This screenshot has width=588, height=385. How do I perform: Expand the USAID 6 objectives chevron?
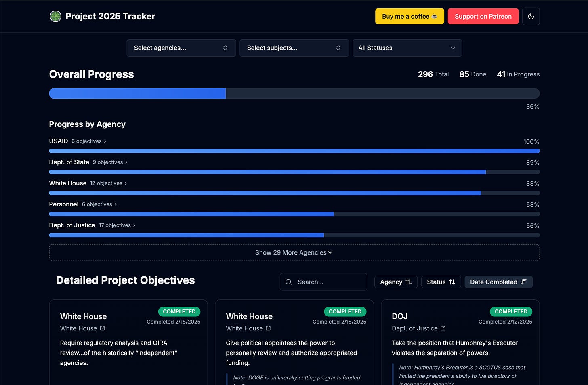pos(105,141)
